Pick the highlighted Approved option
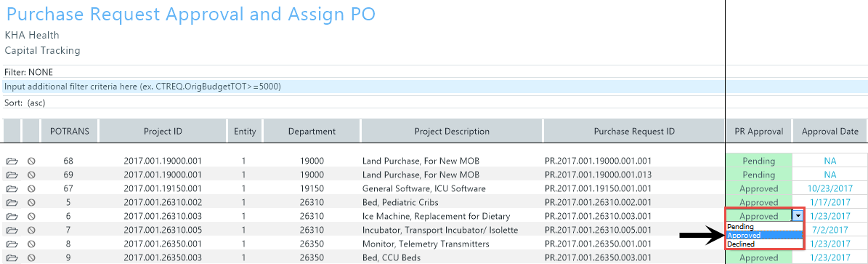Image resolution: width=868 pixels, height=264 pixels. pos(764,236)
